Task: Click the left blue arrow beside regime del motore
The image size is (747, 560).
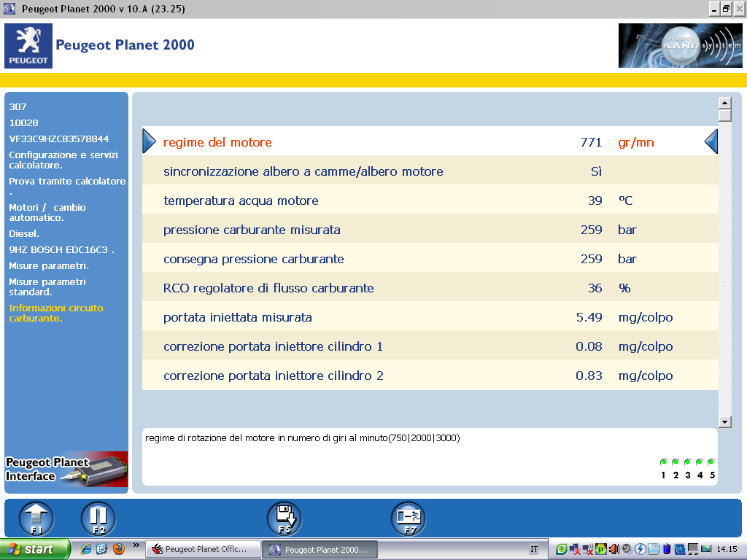Action: (149, 141)
